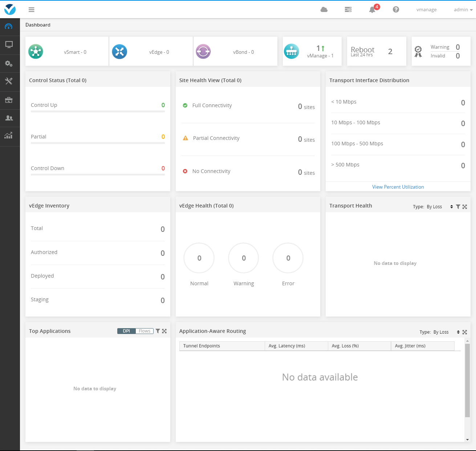The image size is (476, 451).
Task: Click the vBond purple icon
Action: [x=203, y=51]
